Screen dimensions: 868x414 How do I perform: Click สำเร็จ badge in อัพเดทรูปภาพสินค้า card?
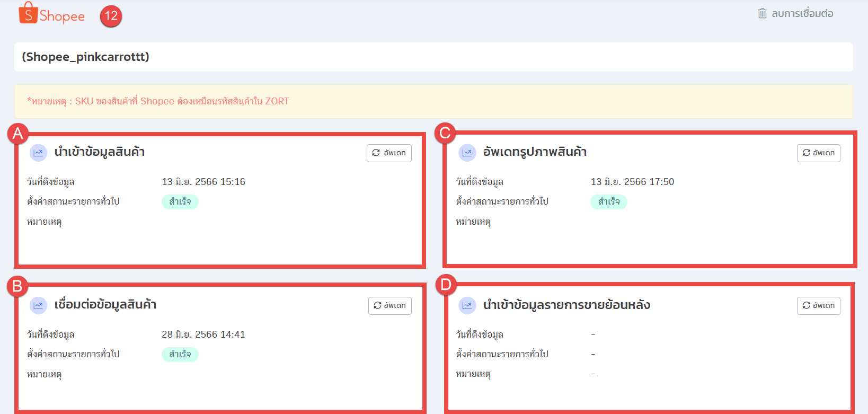tap(609, 202)
